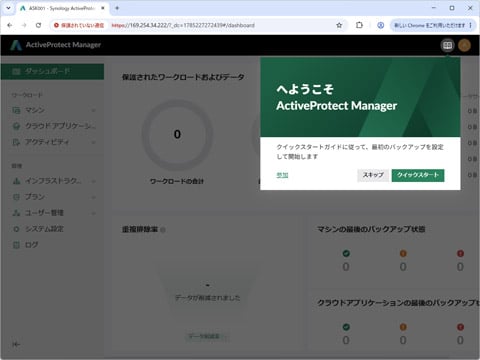480x360 pixels.
Task: Bookmark this page with star icon
Action: coord(339,25)
